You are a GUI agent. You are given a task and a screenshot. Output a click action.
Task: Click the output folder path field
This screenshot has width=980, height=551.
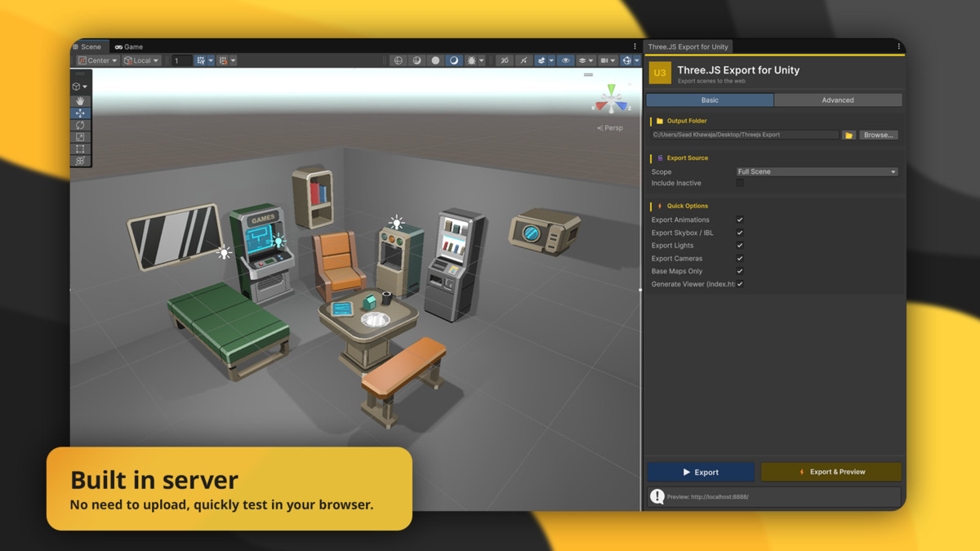tap(745, 135)
